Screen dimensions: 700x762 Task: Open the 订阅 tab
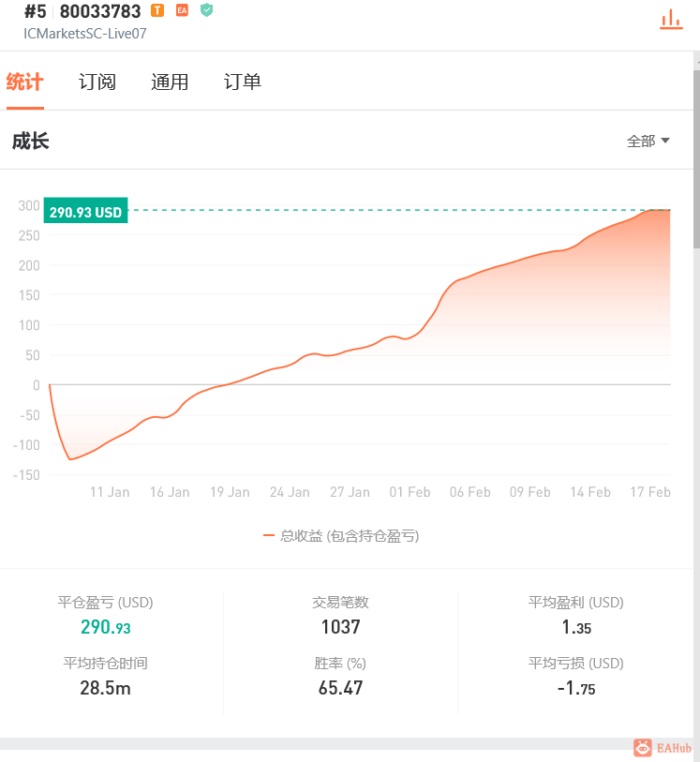point(97,82)
